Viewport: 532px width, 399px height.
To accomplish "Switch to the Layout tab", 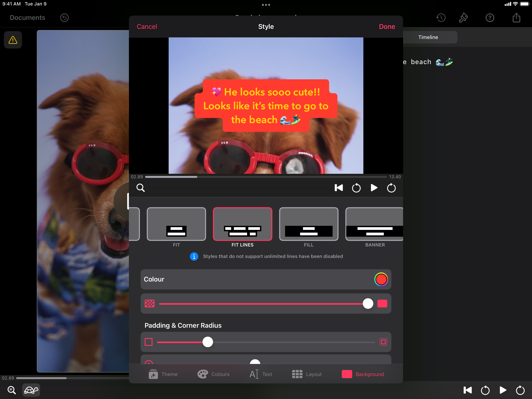I will 307,374.
